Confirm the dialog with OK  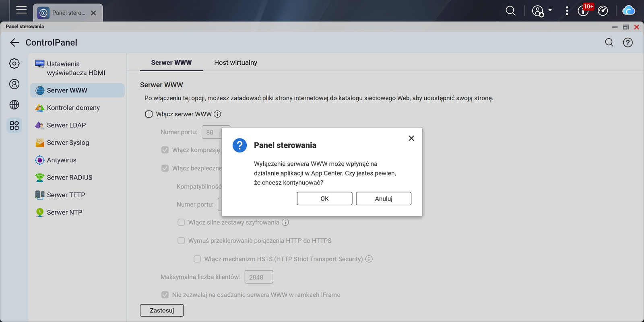[324, 198]
